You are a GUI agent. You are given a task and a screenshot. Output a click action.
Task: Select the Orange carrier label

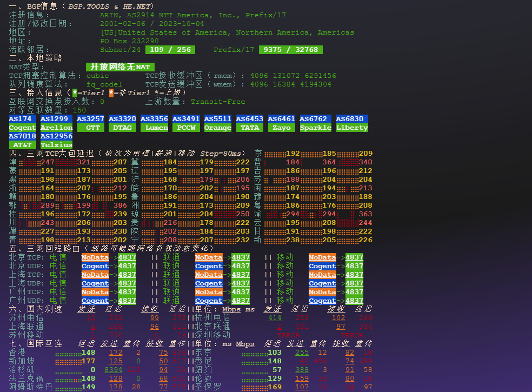218,128
